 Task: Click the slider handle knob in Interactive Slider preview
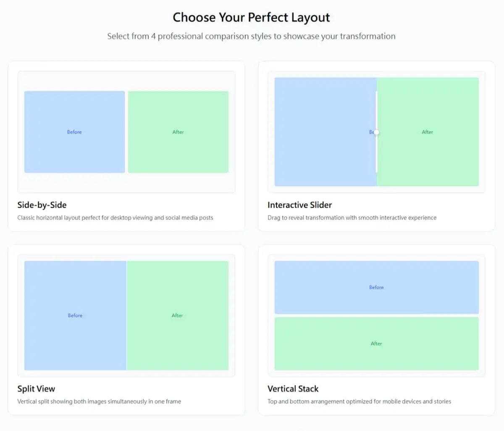pyautogui.click(x=376, y=132)
